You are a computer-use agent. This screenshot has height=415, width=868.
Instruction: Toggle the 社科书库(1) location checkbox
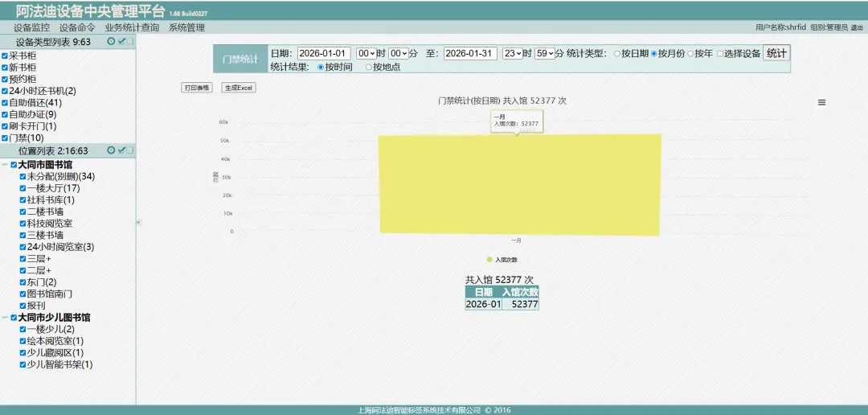23,200
